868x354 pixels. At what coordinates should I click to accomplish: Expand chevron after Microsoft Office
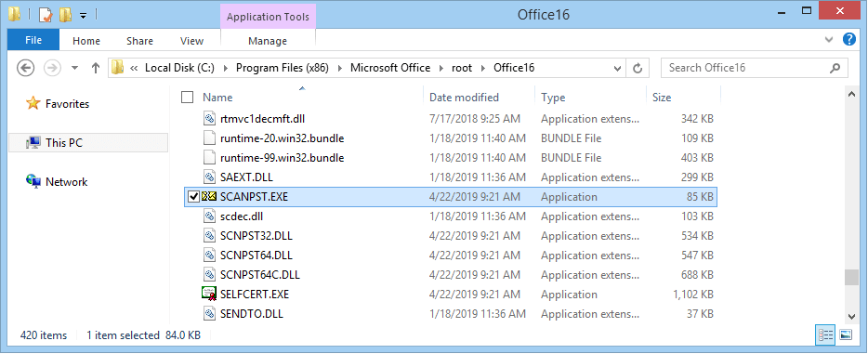point(441,68)
